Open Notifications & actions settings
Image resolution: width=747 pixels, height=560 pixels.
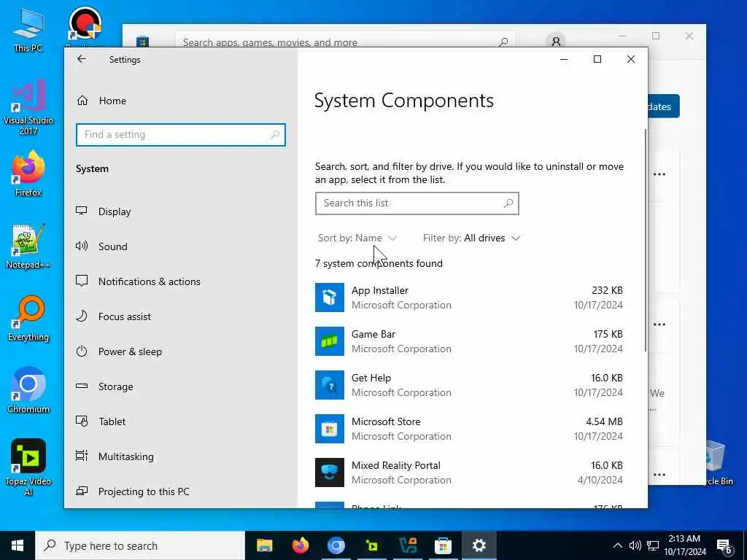(x=149, y=281)
